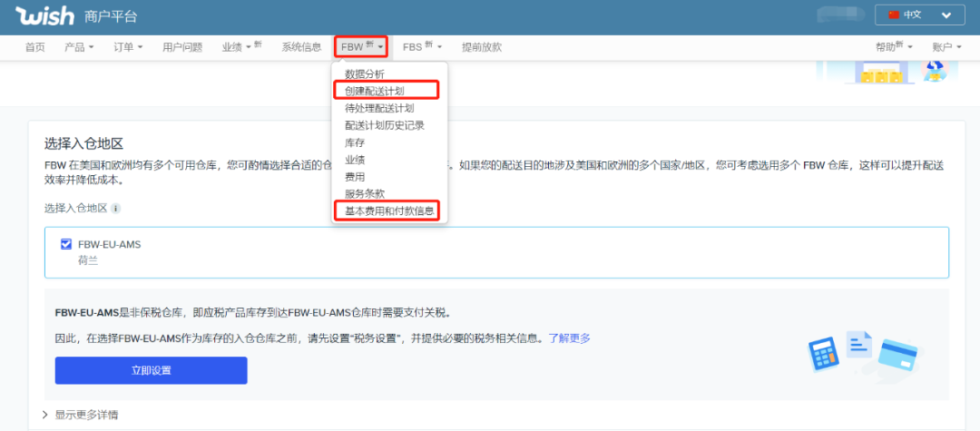
Task: Collapse the FBW dropdown menu
Action: [362, 47]
